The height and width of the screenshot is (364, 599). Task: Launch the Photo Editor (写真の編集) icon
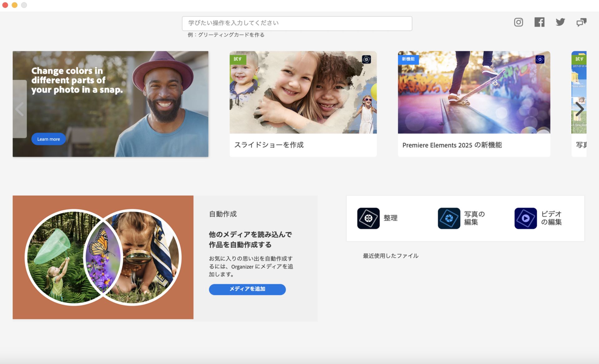449,218
